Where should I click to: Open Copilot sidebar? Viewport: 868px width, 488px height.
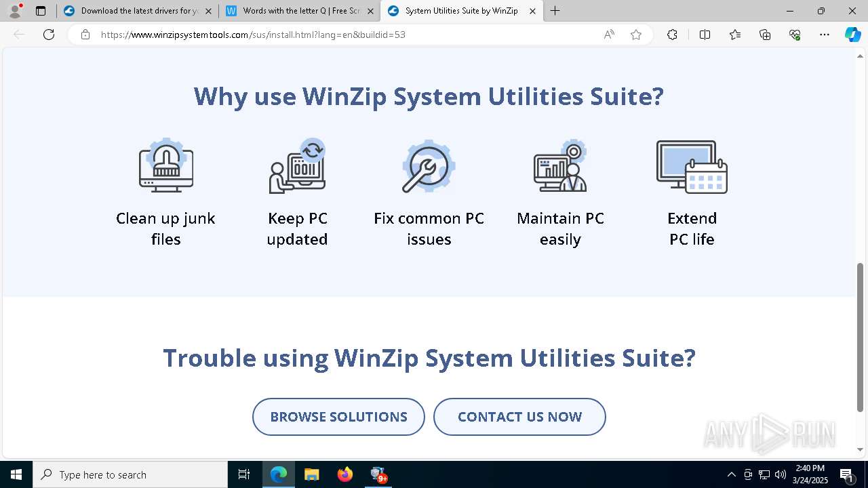852,35
